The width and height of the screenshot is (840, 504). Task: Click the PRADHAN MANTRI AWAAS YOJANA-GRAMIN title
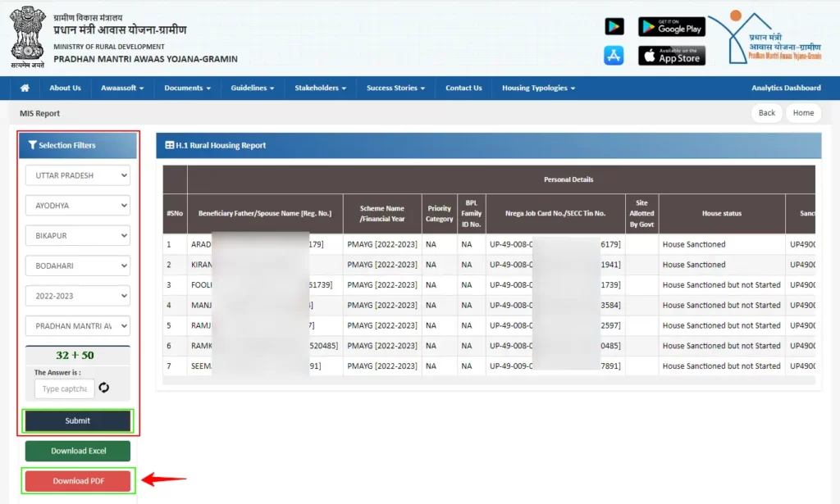click(146, 59)
